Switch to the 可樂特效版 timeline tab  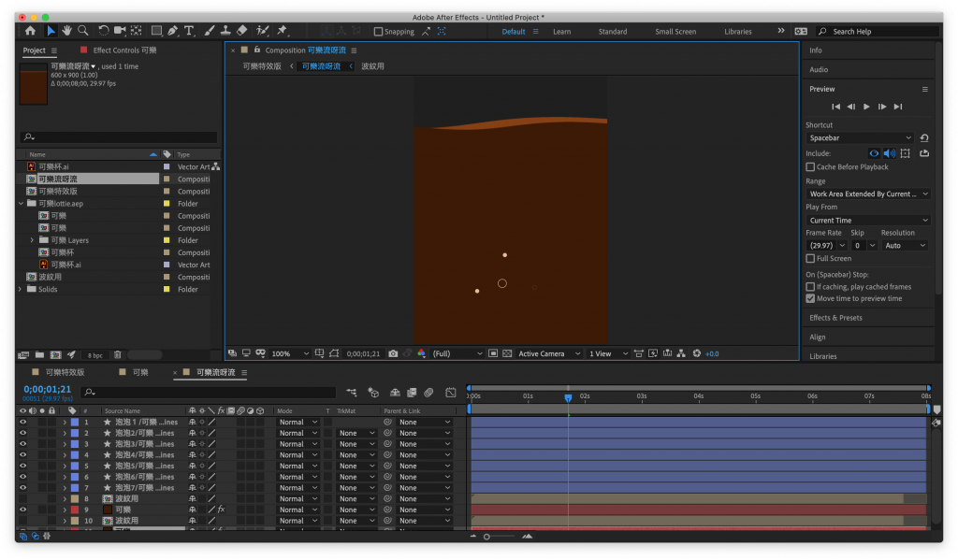pyautogui.click(x=65, y=372)
